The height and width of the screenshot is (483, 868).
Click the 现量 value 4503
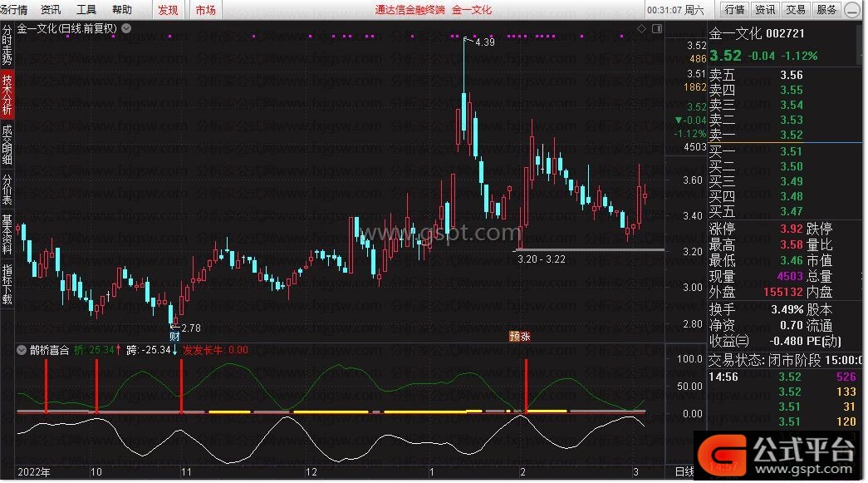tap(790, 276)
